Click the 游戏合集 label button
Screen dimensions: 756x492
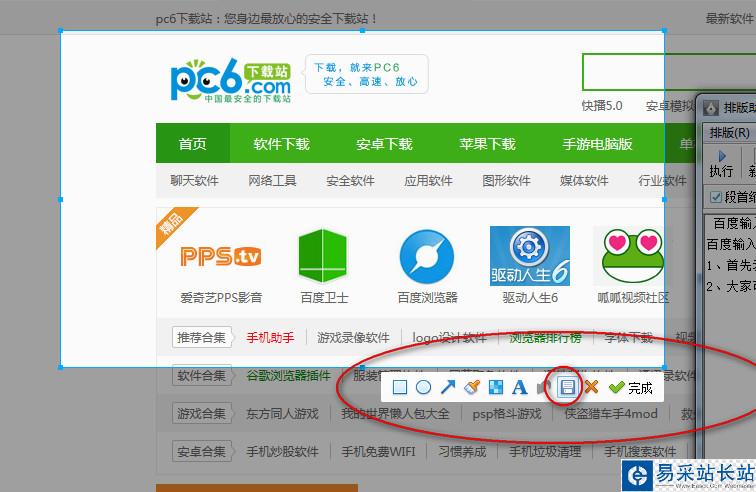[202, 413]
